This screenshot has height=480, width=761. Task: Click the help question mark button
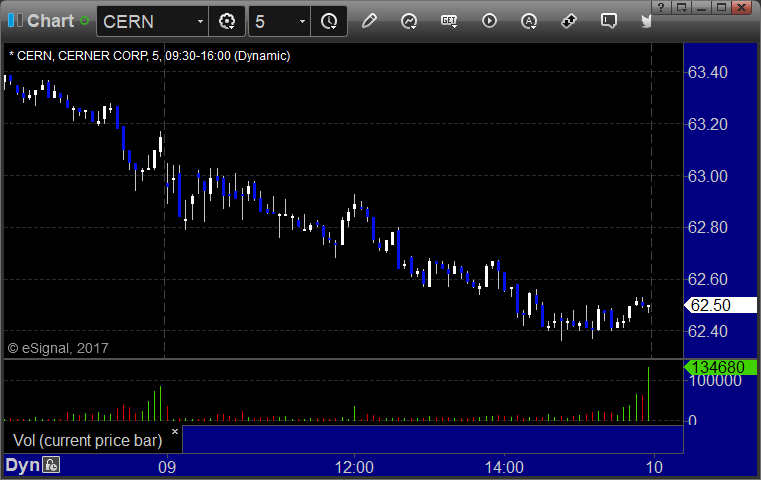click(660, 7)
